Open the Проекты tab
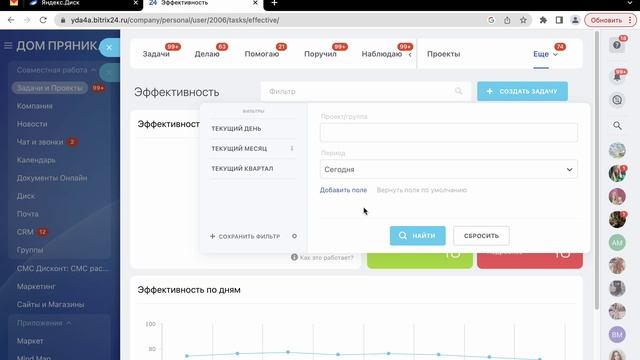The image size is (640, 360). [x=443, y=54]
